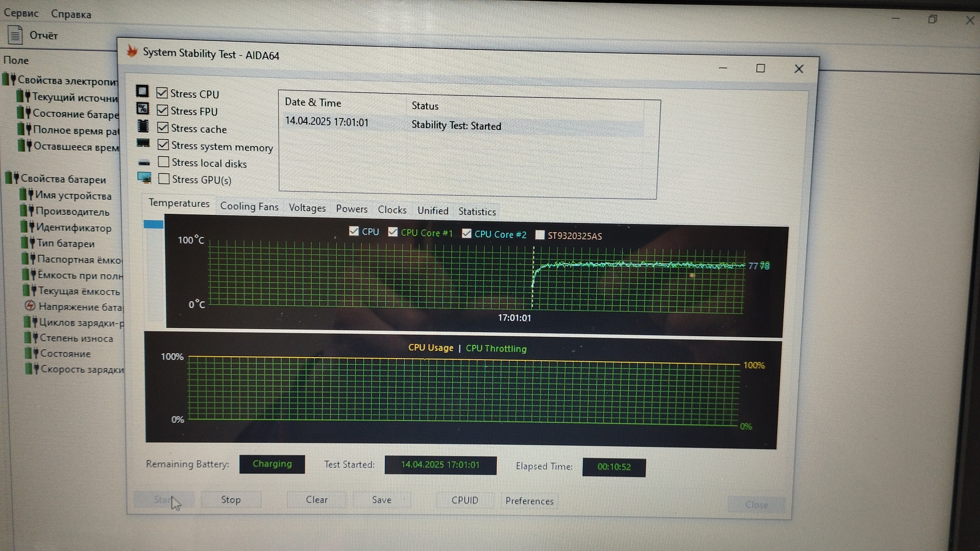
Task: Toggle the ST9320325AS graph checkbox
Action: (x=540, y=235)
